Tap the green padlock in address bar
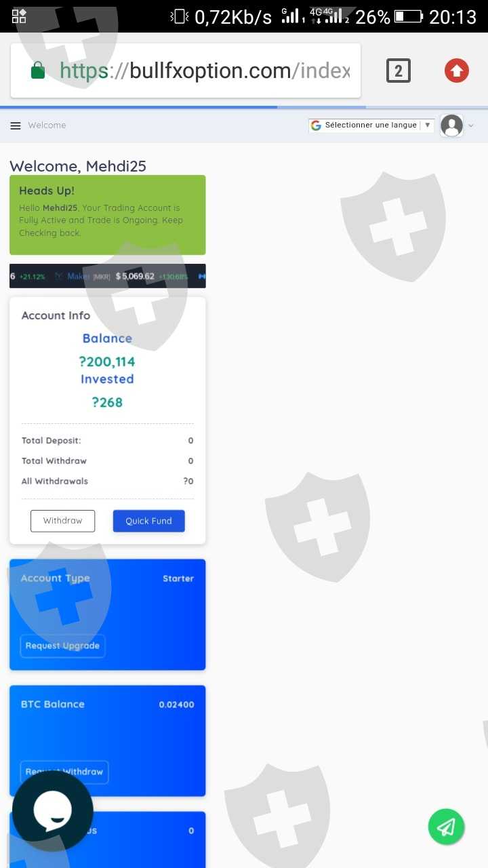The width and height of the screenshot is (488, 868). tap(38, 70)
